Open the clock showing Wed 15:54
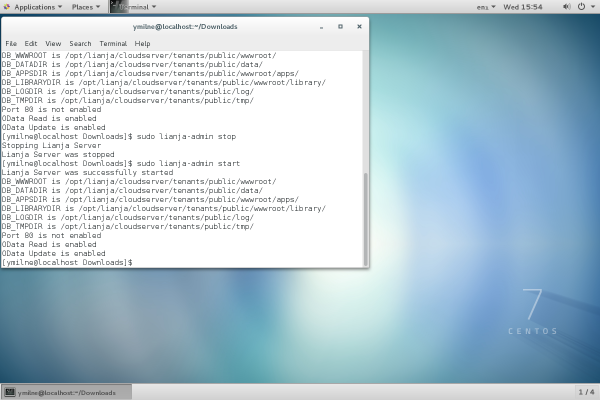600x400 pixels. [523, 6]
